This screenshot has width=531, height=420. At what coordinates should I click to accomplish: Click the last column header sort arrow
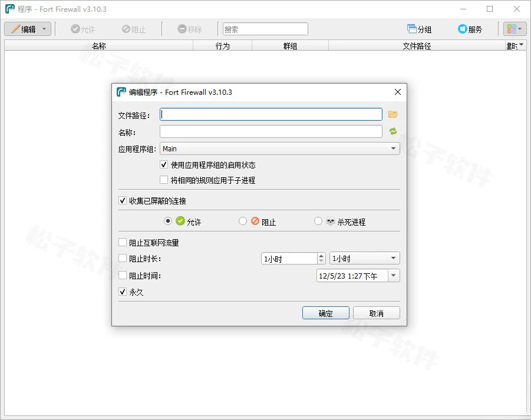click(522, 45)
